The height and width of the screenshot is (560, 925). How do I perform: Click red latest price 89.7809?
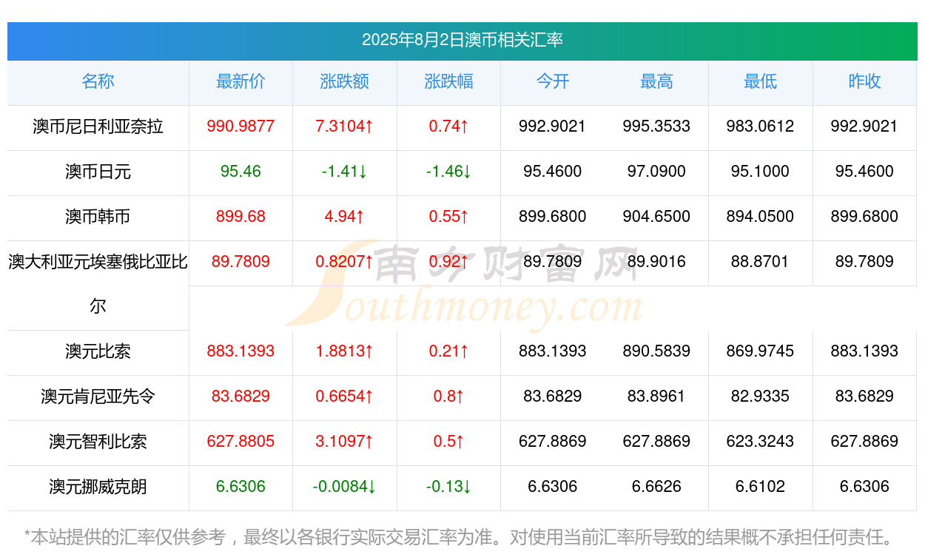tap(240, 262)
